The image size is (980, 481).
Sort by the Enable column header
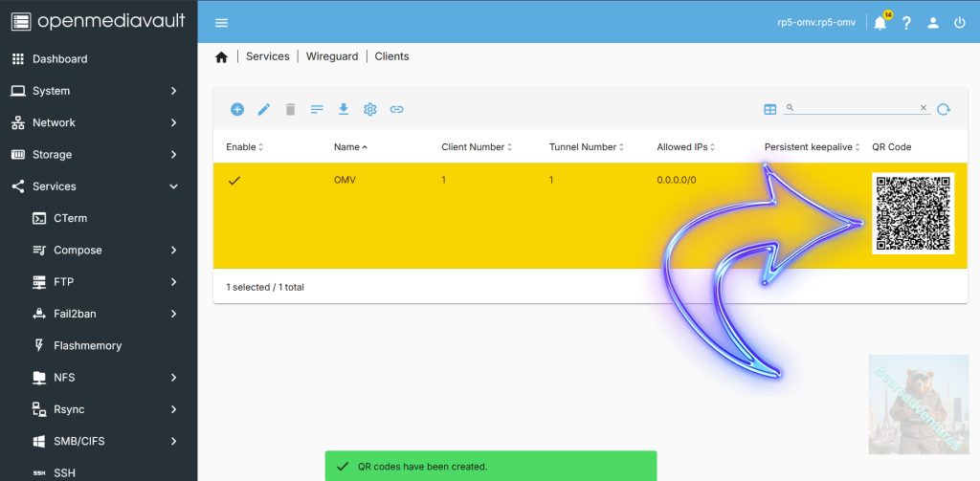(x=244, y=147)
